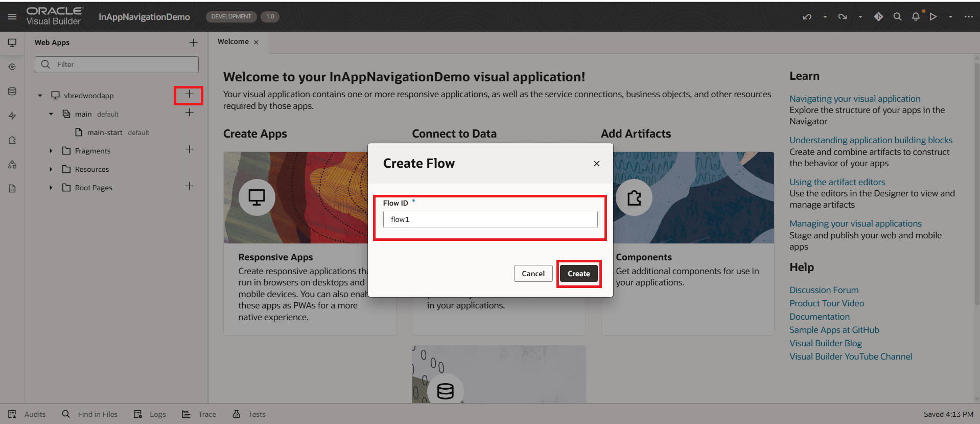
Task: Open the notifications bell
Action: [916, 17]
